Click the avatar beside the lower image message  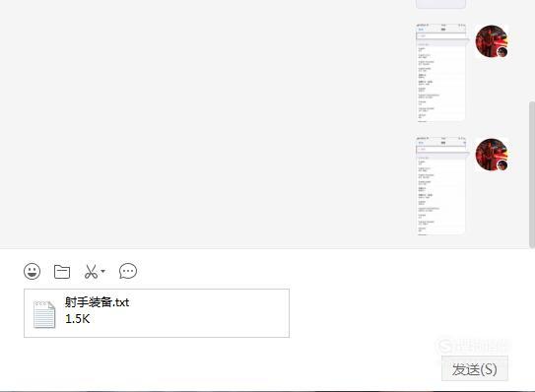point(492,155)
